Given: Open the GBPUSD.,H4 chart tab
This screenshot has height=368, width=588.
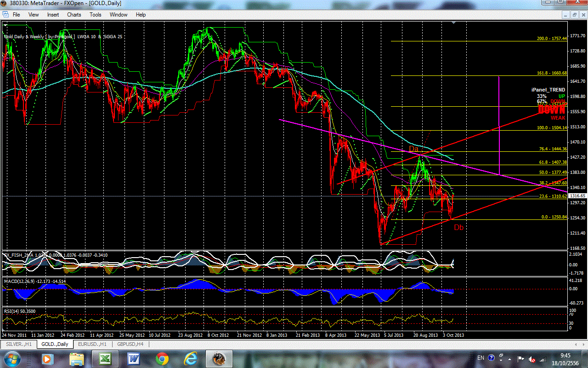Looking at the screenshot, I should [131, 344].
